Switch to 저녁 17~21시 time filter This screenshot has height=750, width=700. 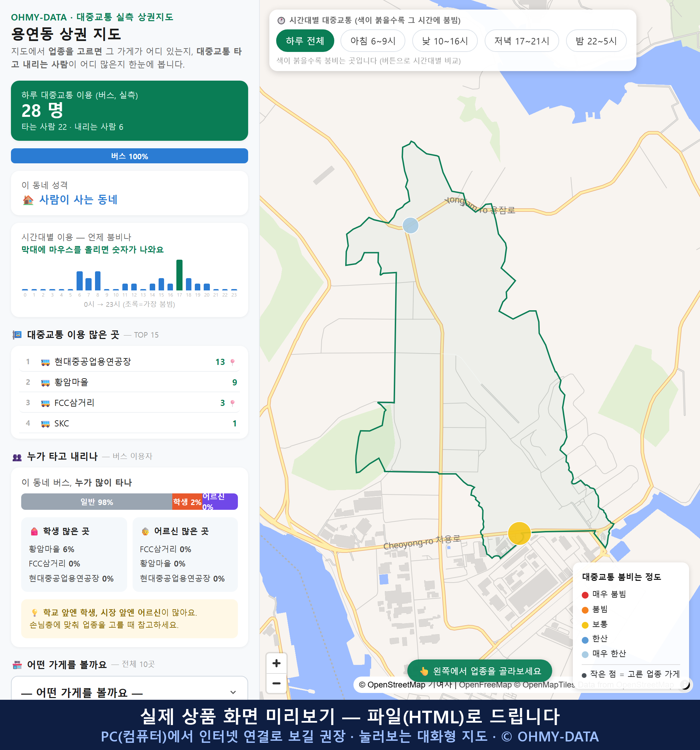pyautogui.click(x=522, y=41)
